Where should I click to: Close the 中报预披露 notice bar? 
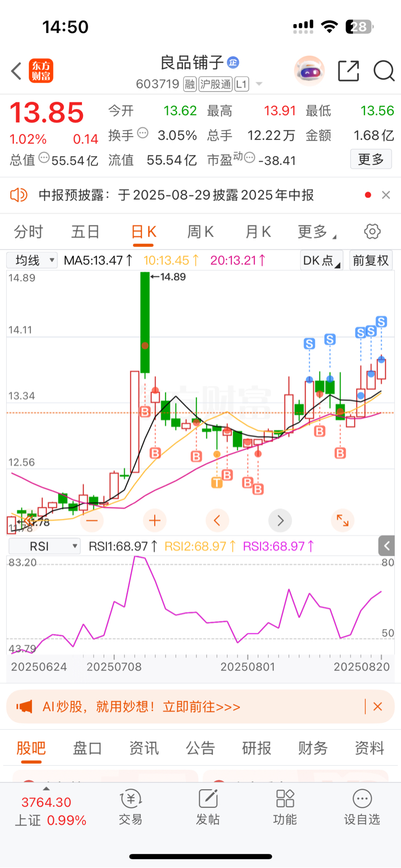(386, 195)
